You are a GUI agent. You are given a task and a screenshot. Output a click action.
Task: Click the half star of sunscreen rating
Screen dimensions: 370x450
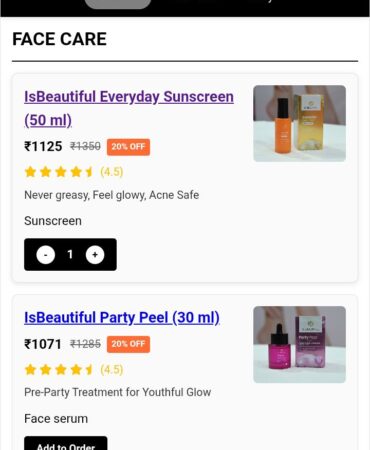[x=89, y=172]
